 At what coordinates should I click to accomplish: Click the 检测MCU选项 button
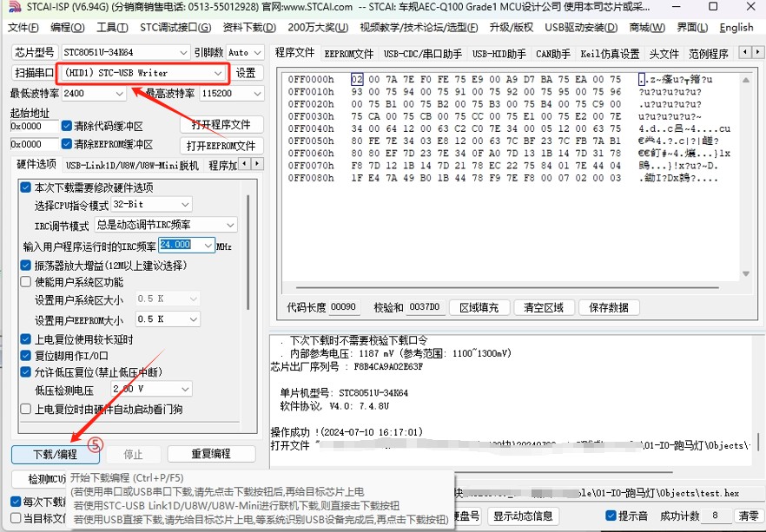[39, 479]
